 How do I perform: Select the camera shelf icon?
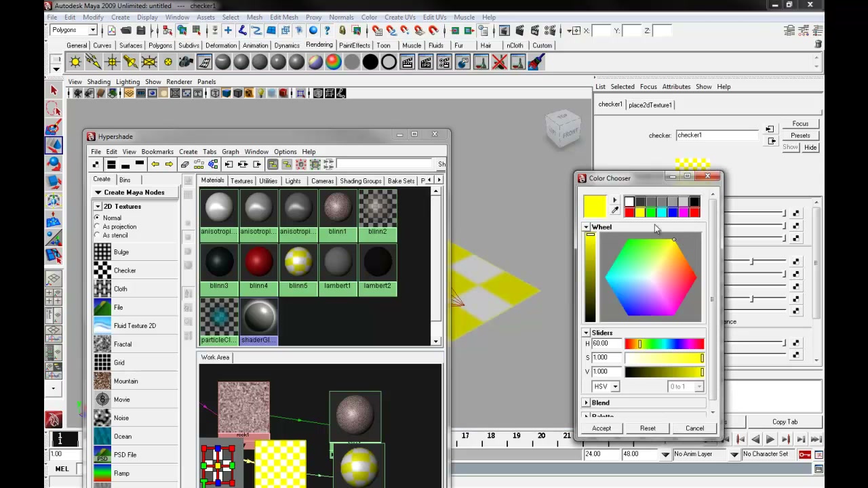pos(186,62)
